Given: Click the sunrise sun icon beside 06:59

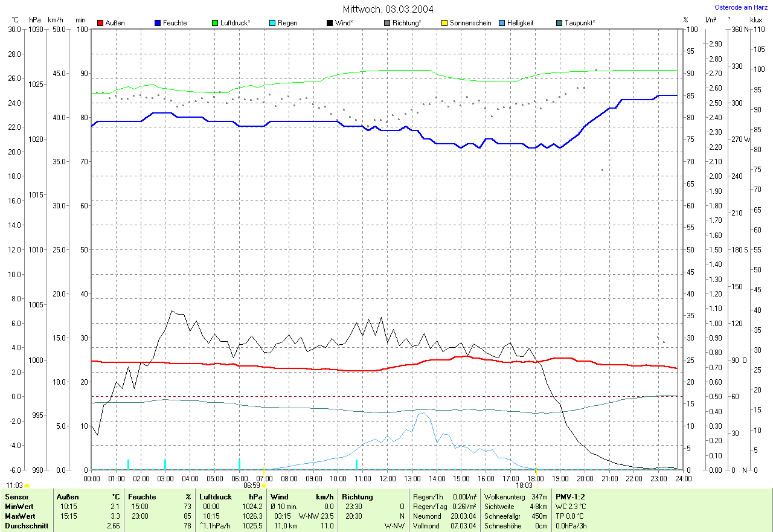Looking at the screenshot, I should tap(264, 485).
